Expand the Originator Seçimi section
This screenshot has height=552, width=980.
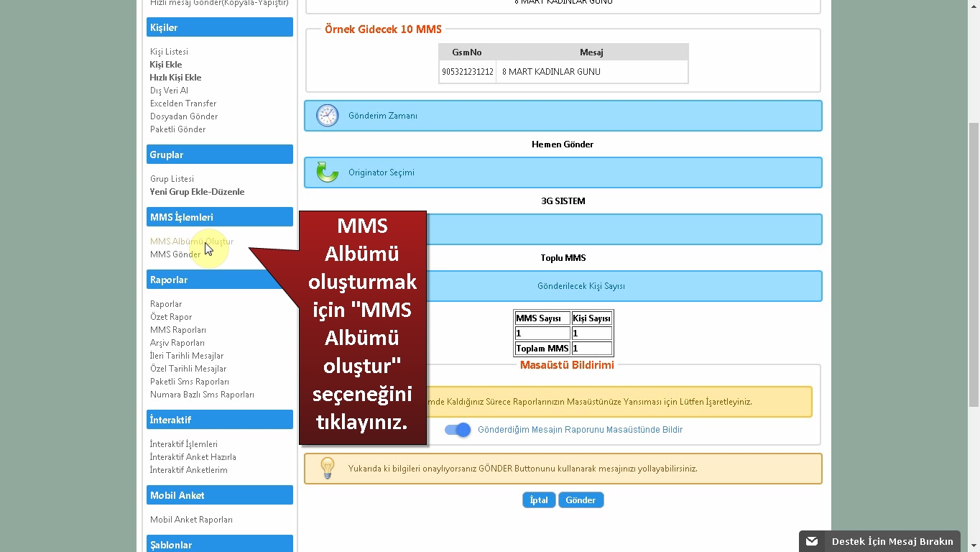click(x=381, y=172)
